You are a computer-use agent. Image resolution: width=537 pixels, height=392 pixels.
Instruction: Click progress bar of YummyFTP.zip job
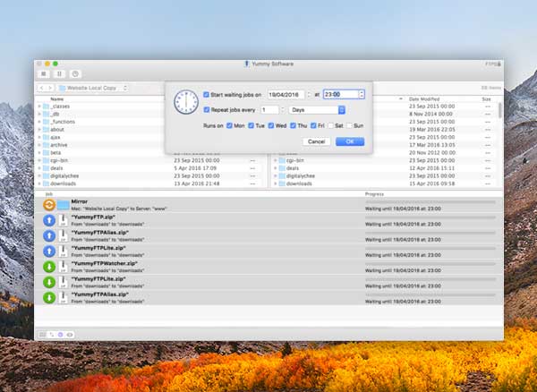point(430,217)
